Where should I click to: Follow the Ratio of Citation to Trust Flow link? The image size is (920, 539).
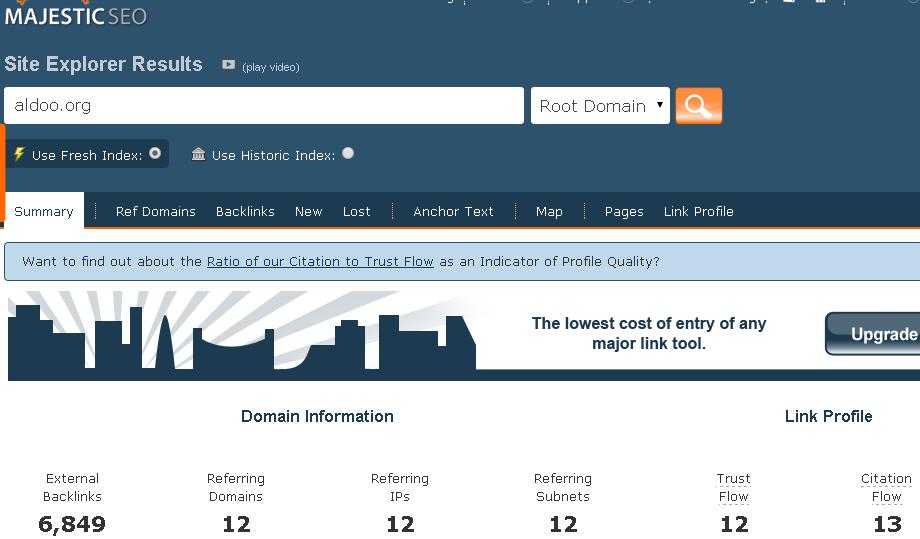320,262
